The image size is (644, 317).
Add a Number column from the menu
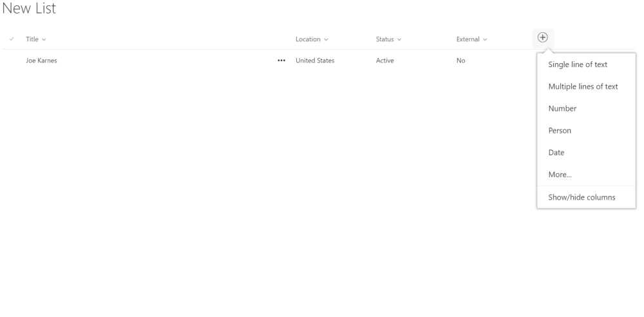(562, 109)
